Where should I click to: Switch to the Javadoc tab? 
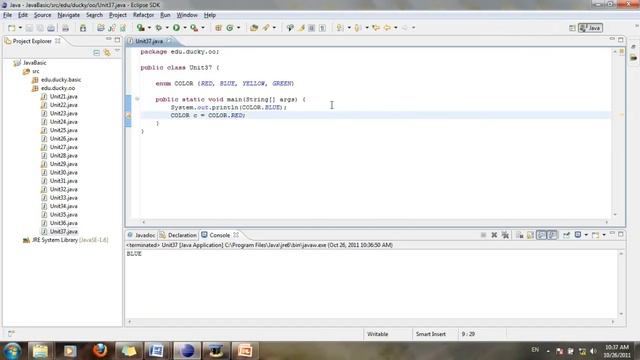(x=141, y=235)
